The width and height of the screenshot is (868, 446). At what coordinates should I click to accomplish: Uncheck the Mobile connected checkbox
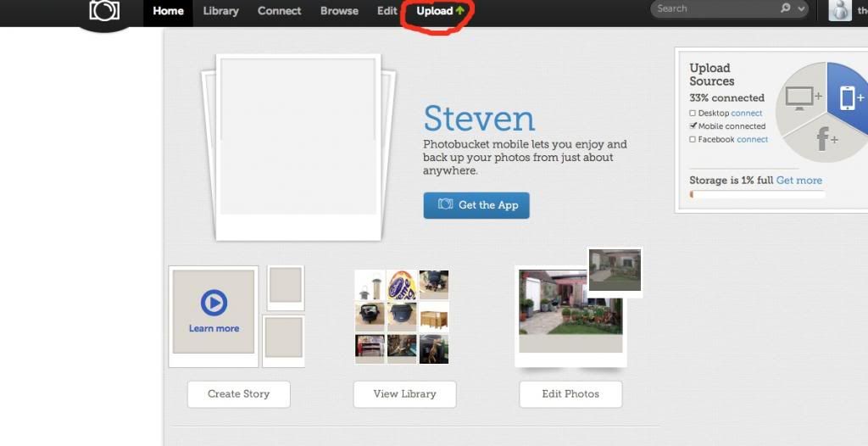click(693, 125)
